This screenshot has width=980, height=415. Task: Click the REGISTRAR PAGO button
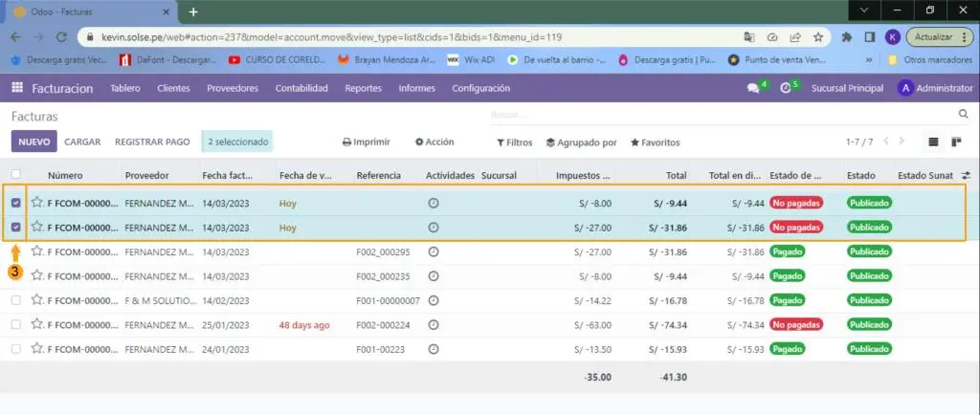click(x=152, y=142)
